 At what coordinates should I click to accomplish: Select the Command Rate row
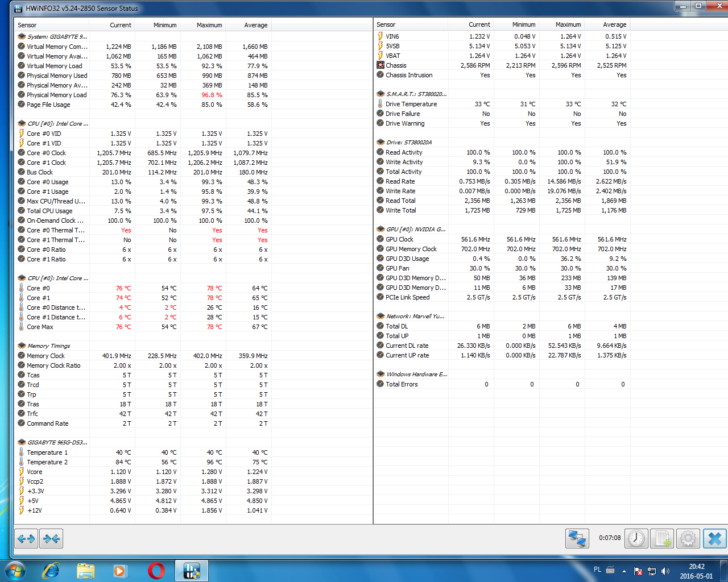[x=144, y=423]
